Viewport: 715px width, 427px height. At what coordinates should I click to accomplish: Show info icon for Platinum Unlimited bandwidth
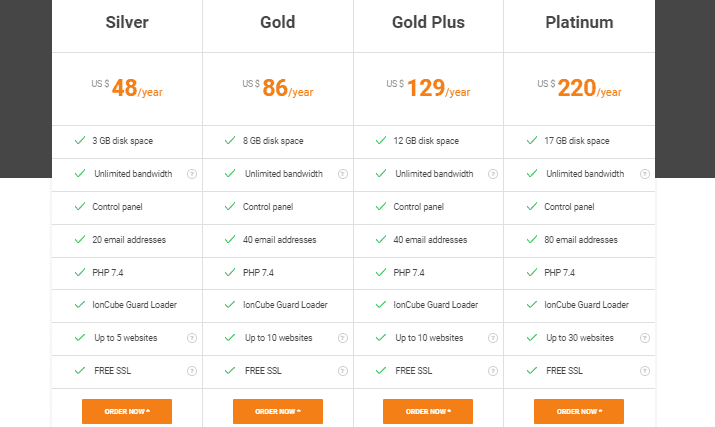coord(645,174)
